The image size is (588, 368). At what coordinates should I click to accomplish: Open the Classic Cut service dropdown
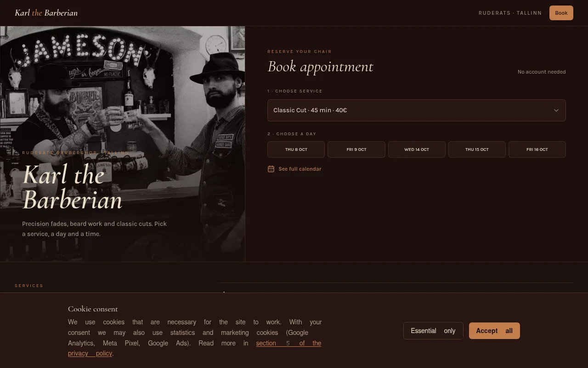pos(417,110)
